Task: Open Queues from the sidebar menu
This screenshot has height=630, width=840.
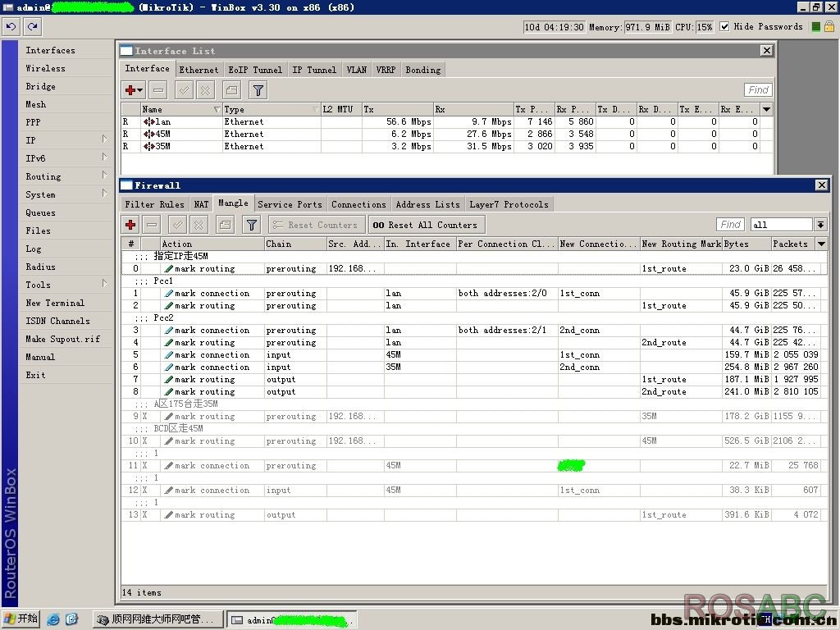Action: [40, 212]
